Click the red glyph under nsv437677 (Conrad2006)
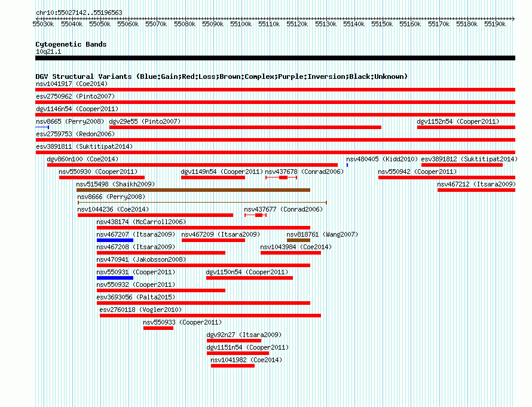This screenshot has width=532, height=407. (x=255, y=215)
